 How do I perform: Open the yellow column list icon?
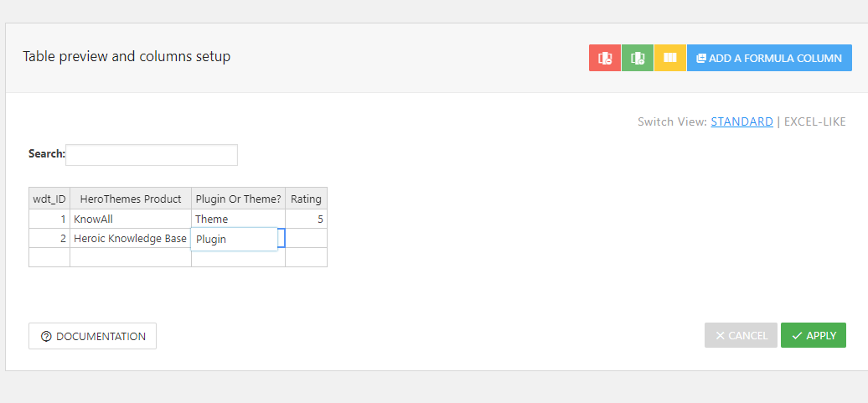(669, 58)
